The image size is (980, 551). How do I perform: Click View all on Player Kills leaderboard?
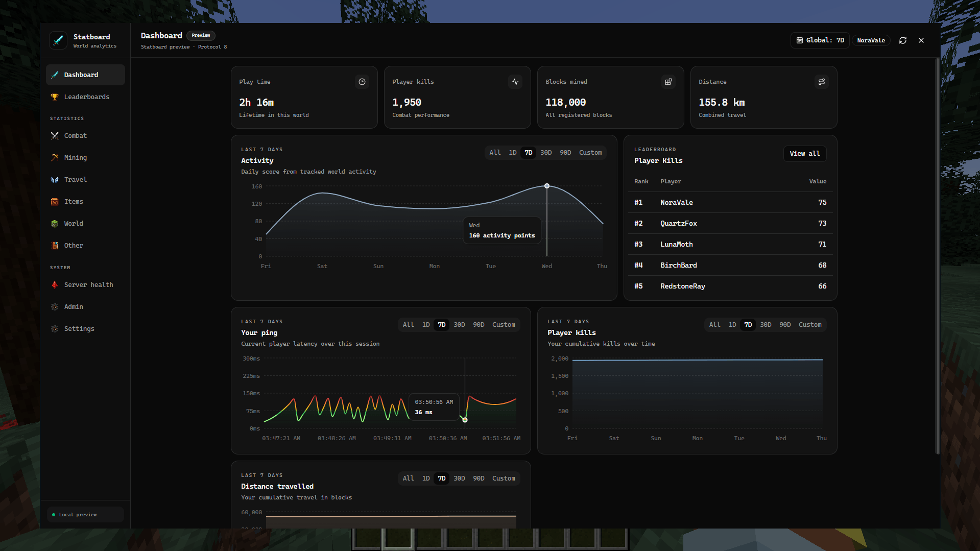(x=805, y=154)
